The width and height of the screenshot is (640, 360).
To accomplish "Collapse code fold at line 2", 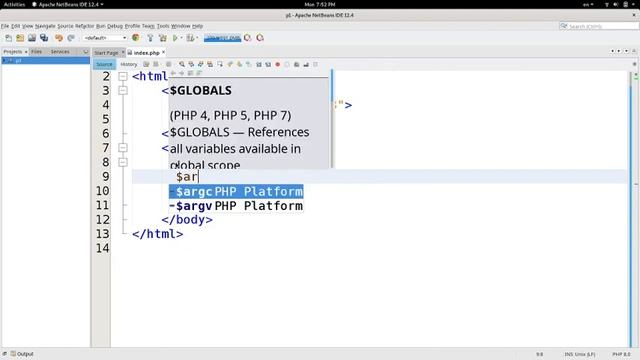I will (122, 76).
